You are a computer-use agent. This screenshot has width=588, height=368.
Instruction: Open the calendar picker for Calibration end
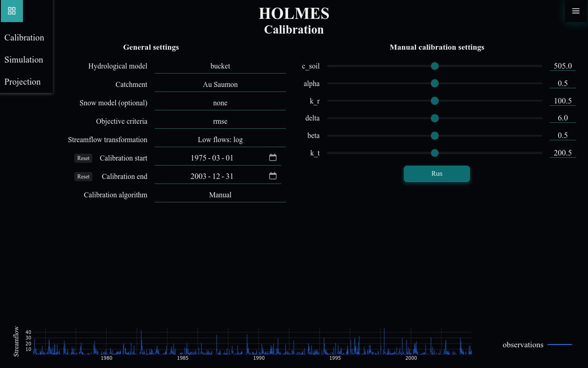(x=272, y=175)
